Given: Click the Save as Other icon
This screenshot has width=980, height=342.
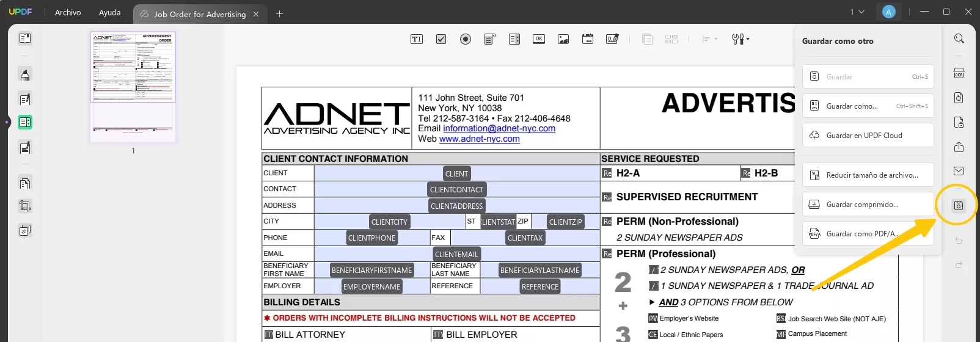Looking at the screenshot, I should point(959,205).
